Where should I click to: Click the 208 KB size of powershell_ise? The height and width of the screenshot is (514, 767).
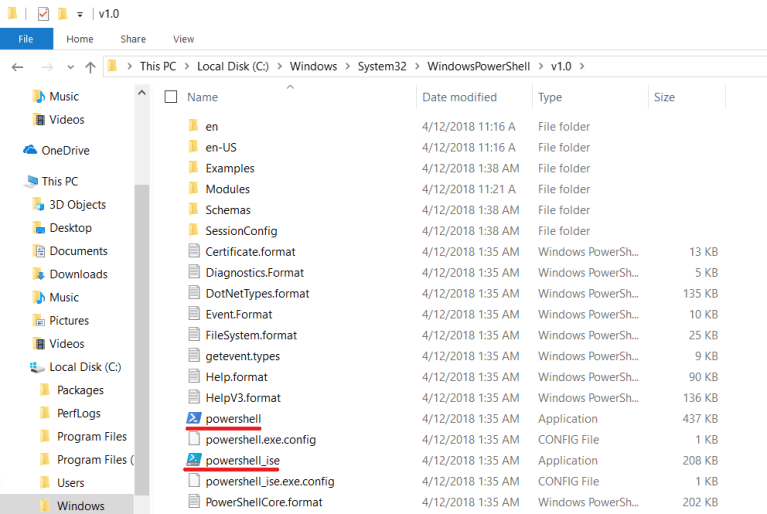(700, 460)
